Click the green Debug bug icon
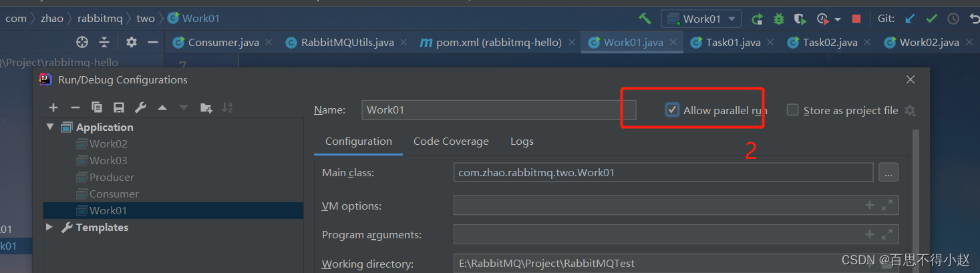This screenshot has width=980, height=273. 778,19
